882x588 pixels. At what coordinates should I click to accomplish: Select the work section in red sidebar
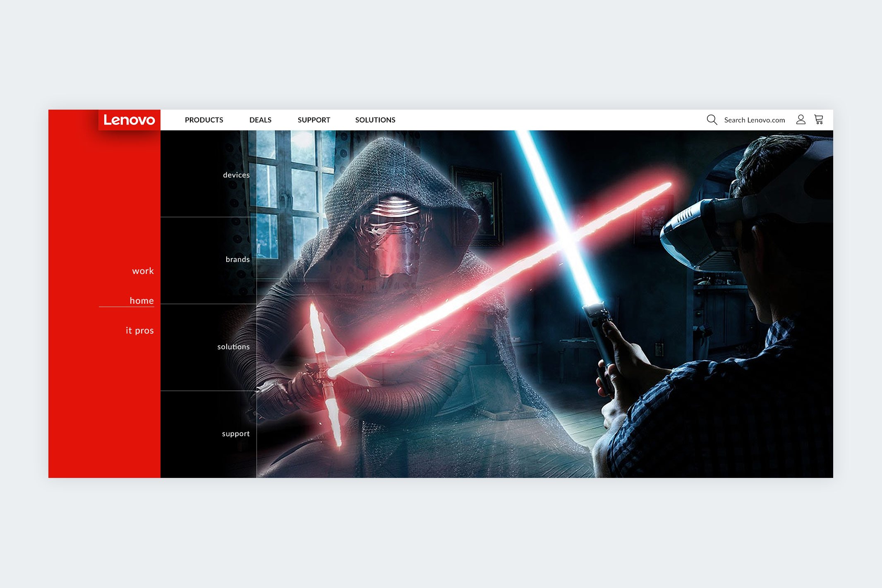click(143, 271)
